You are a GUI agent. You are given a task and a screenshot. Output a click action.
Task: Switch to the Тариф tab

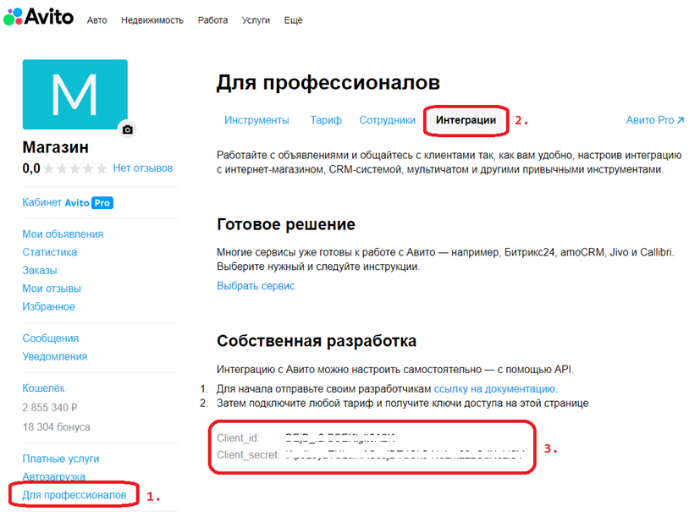click(325, 120)
